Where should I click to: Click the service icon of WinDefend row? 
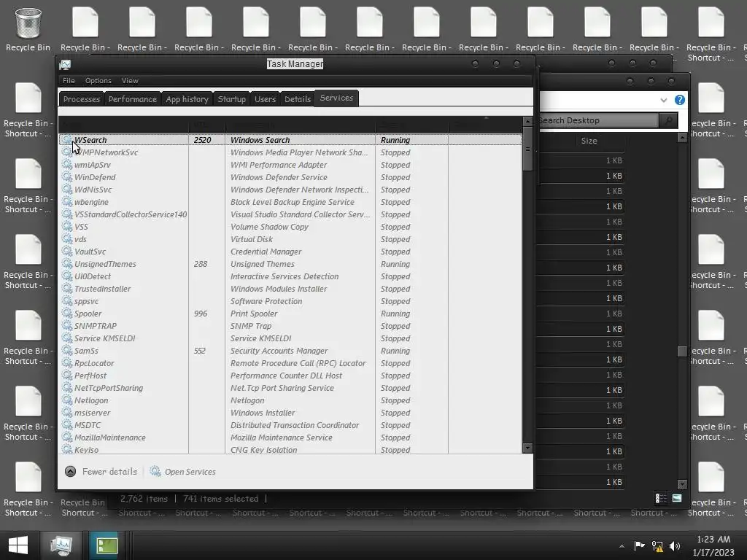[x=67, y=176]
